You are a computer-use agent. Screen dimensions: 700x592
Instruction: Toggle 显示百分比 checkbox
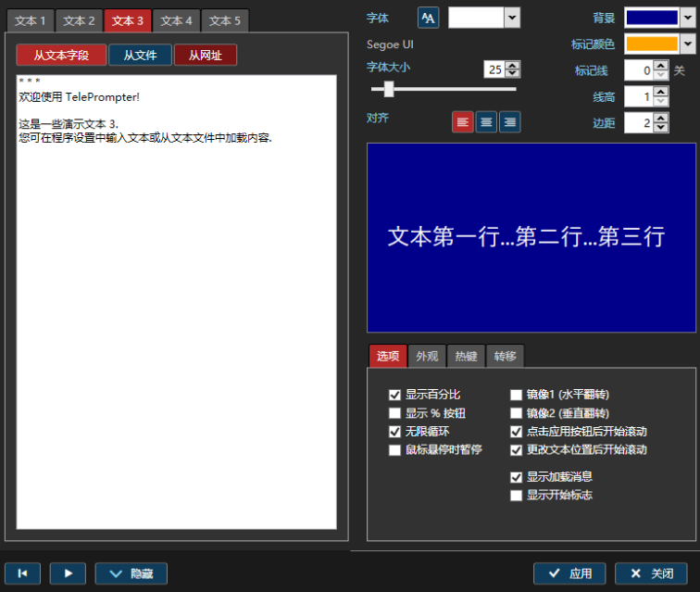point(394,395)
